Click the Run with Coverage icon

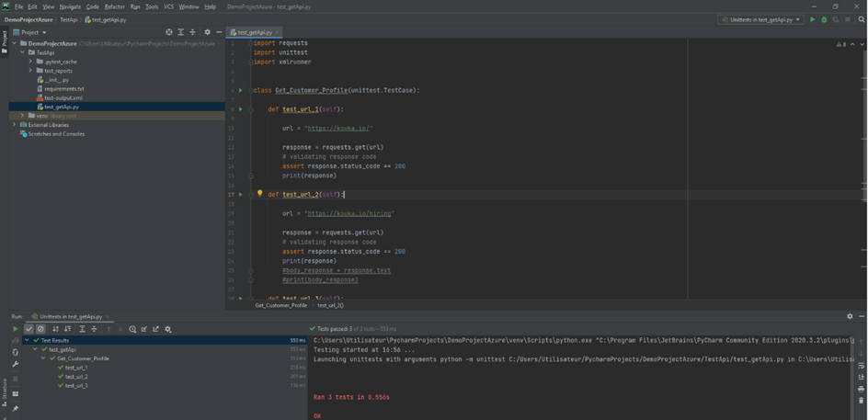[x=835, y=19]
